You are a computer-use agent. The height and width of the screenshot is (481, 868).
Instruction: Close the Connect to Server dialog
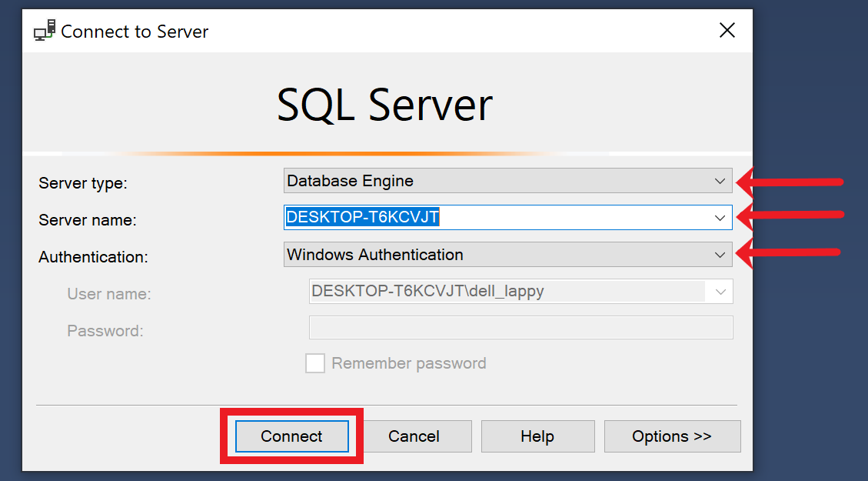[x=727, y=30]
